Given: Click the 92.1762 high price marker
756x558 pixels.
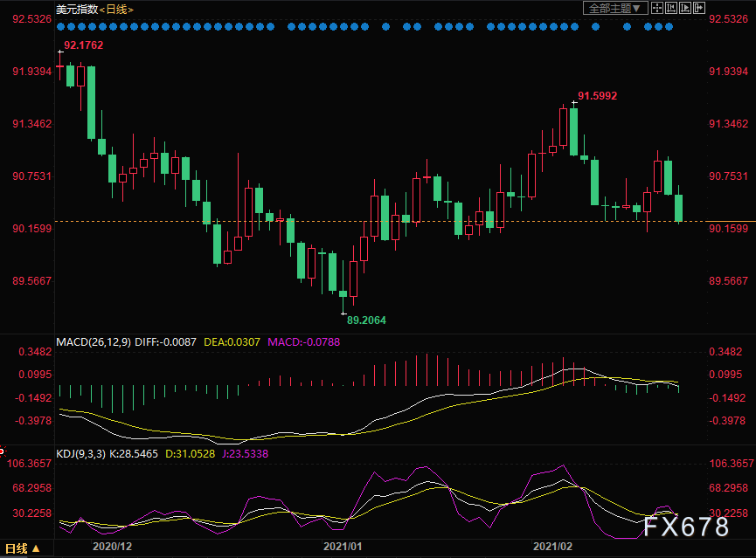Looking at the screenshot, I should pyautogui.click(x=83, y=45).
